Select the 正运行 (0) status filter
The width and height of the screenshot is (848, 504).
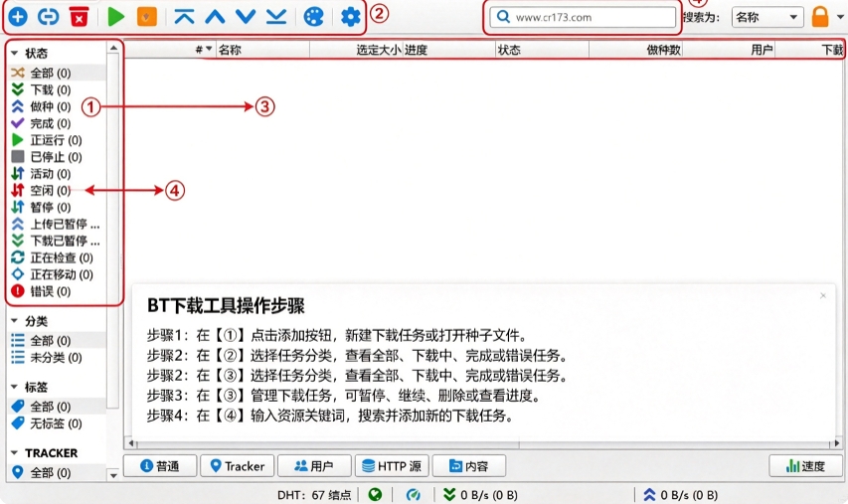pos(57,139)
